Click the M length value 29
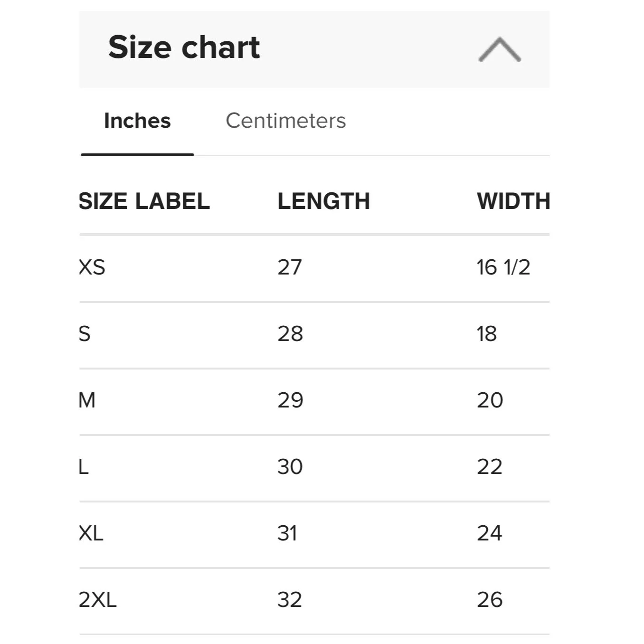The width and height of the screenshot is (644, 644). pyautogui.click(x=290, y=400)
